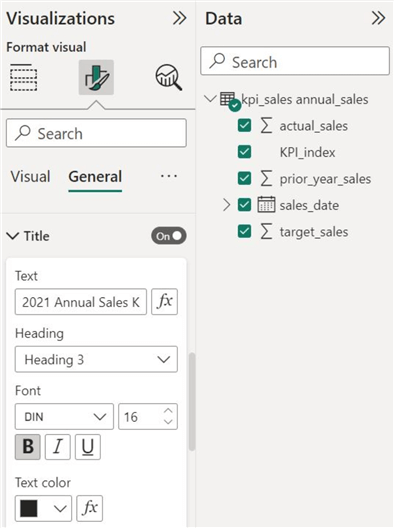394x528 pixels.
Task: Collapse the kpi_sales annual_sales table tree
Action: coord(210,99)
